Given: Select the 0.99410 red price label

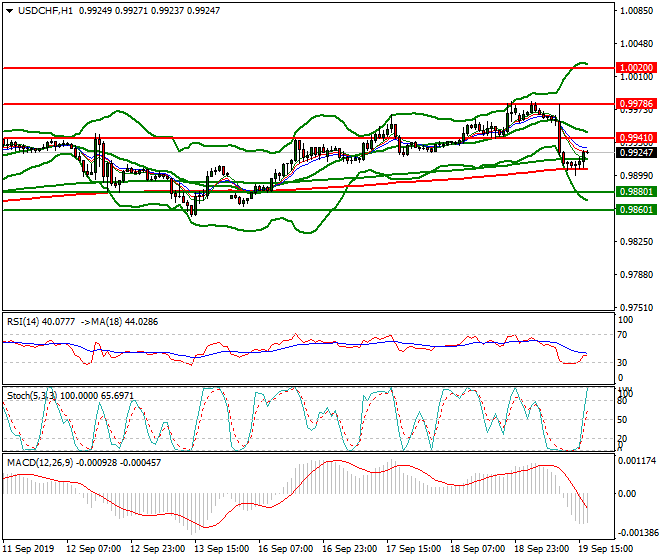Looking at the screenshot, I should point(636,138).
